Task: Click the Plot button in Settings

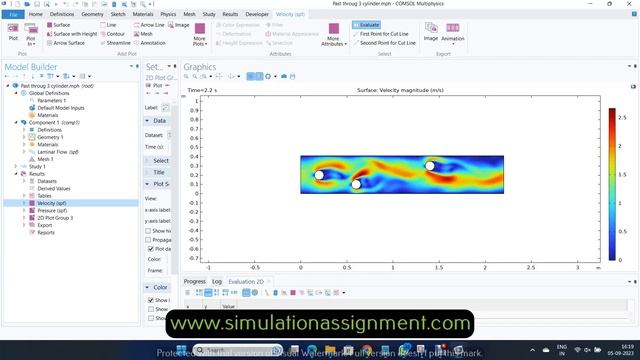Action: point(154,85)
